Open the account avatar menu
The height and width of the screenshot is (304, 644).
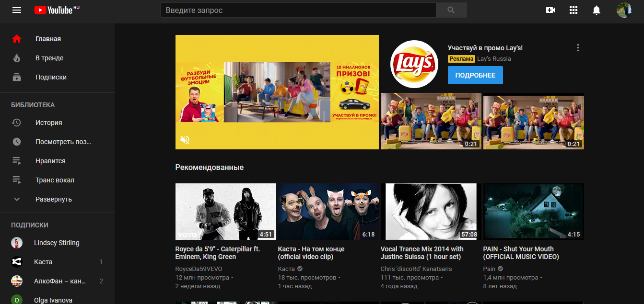[624, 10]
